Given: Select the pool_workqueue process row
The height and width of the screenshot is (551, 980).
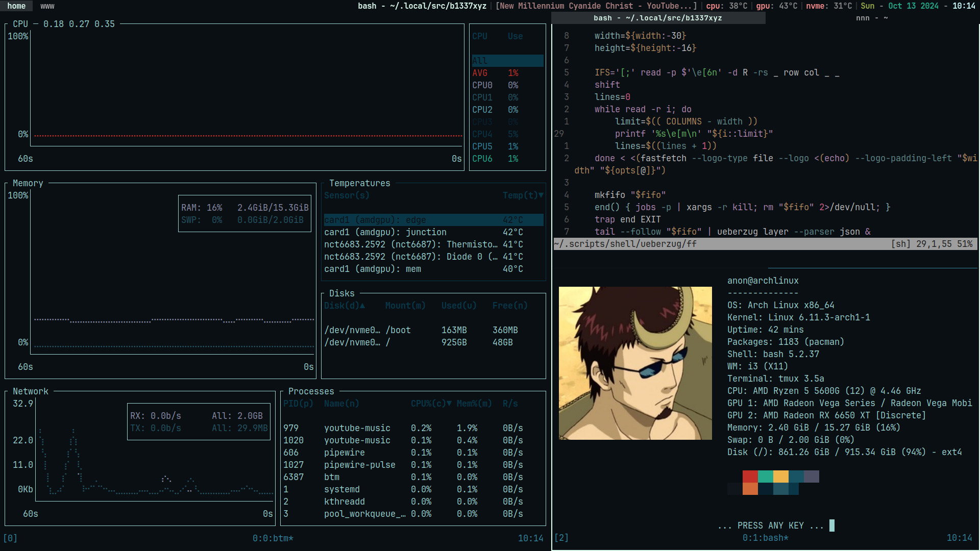Looking at the screenshot, I should (413, 514).
